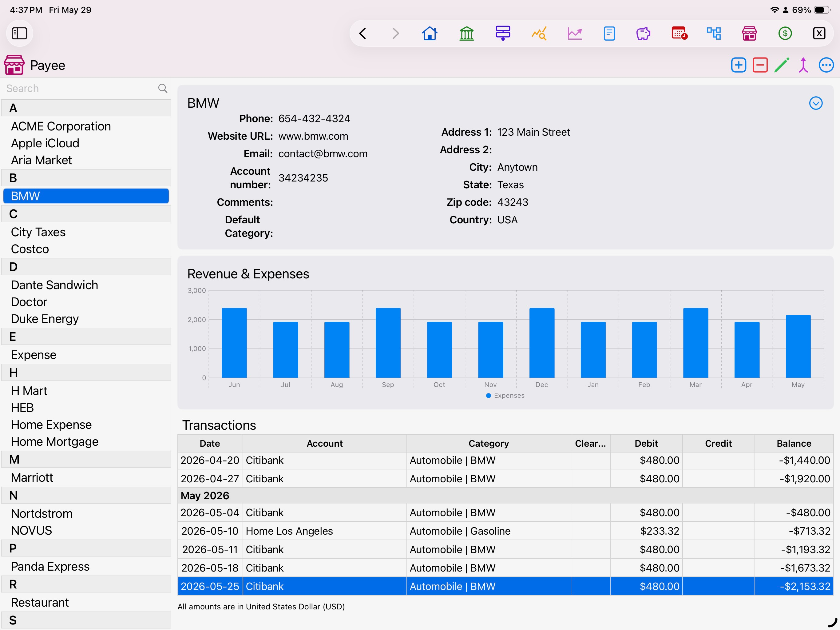This screenshot has height=630, width=840.
Task: Open the pink line chart reports icon
Action: point(575,34)
